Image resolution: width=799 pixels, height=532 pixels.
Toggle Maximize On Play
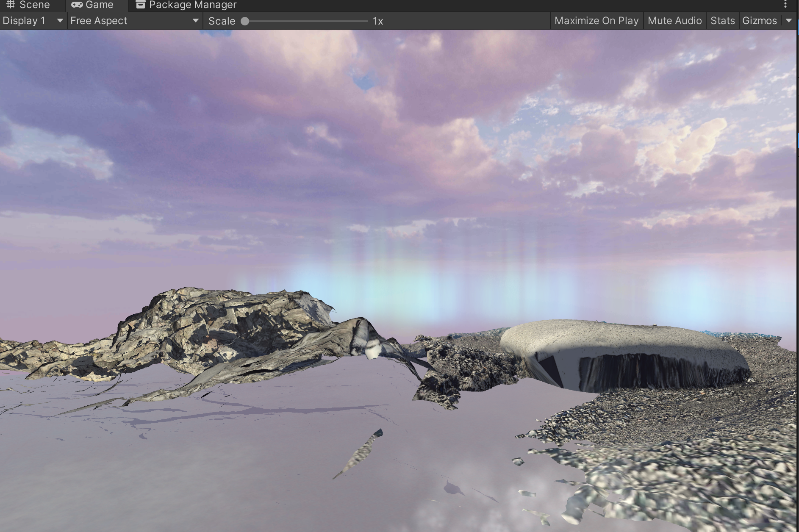pos(596,21)
